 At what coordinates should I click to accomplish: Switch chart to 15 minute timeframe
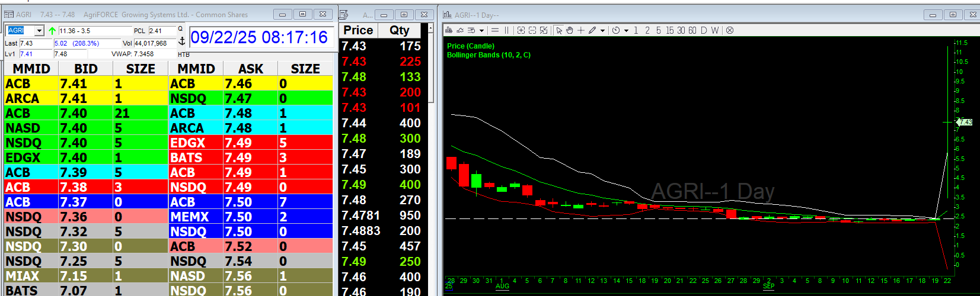point(669,30)
